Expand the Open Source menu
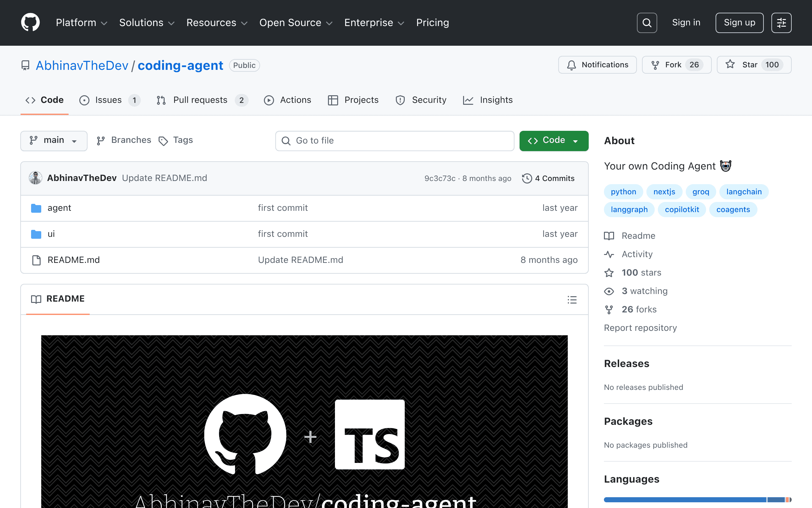Viewport: 812px width, 508px height. (296, 23)
